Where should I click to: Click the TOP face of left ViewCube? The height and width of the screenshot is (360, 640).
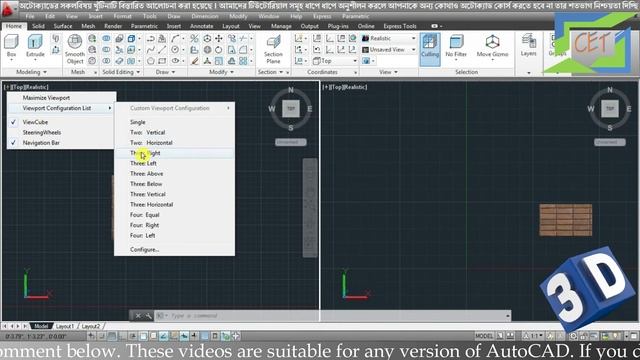[291, 109]
